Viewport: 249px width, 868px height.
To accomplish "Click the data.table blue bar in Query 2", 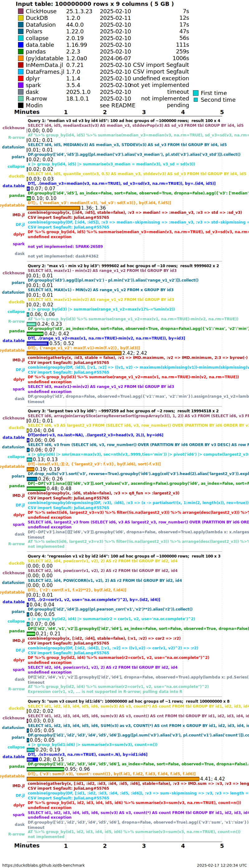I will [x=37, y=343].
